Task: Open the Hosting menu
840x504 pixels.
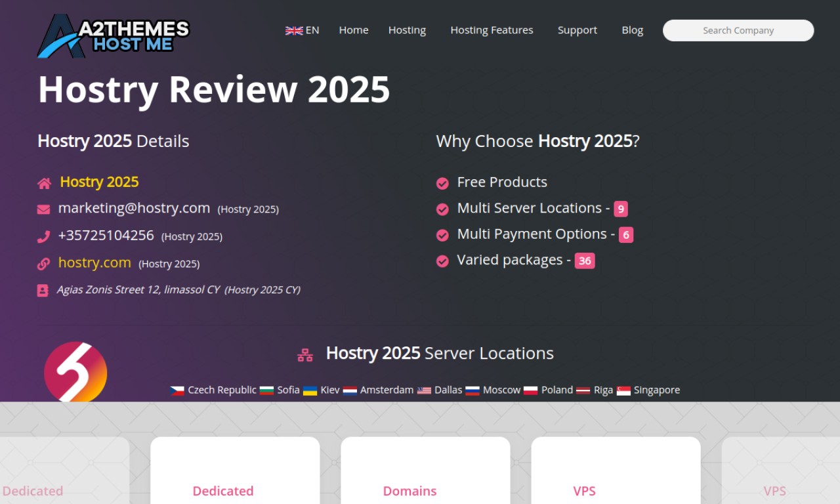Action: 407,30
